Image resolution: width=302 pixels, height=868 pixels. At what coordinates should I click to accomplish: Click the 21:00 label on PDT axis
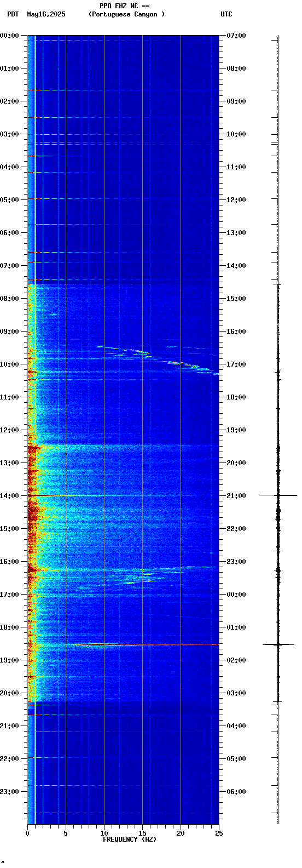click(x=10, y=726)
